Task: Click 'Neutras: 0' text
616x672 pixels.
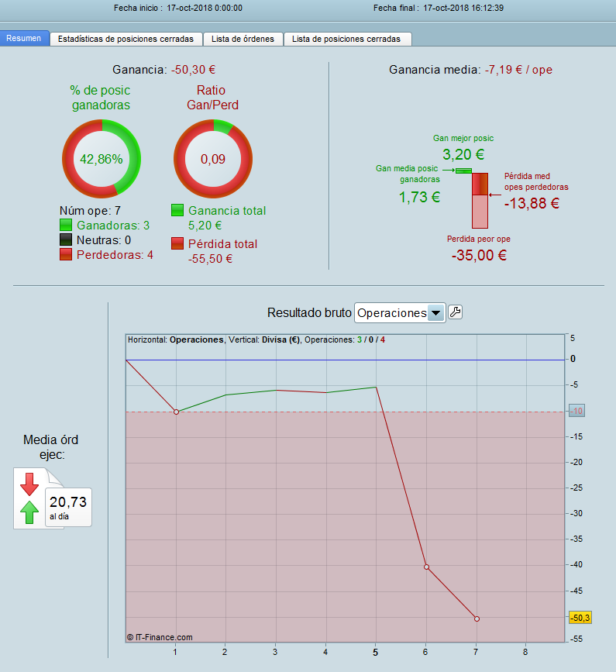Action: pos(104,240)
